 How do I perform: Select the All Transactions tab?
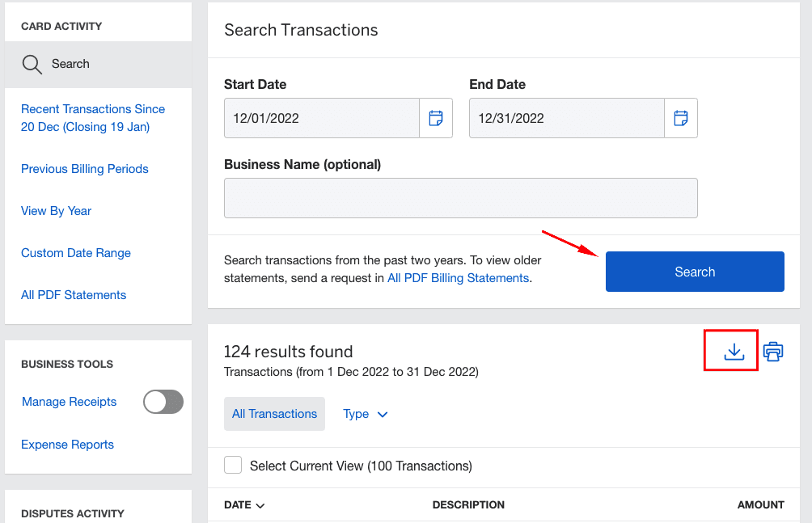click(274, 414)
